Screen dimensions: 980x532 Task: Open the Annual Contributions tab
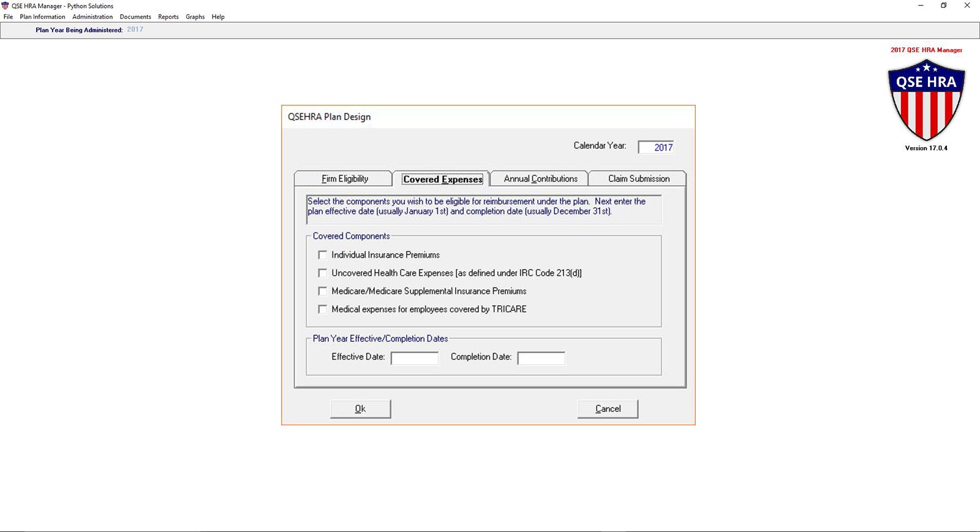[x=540, y=179]
